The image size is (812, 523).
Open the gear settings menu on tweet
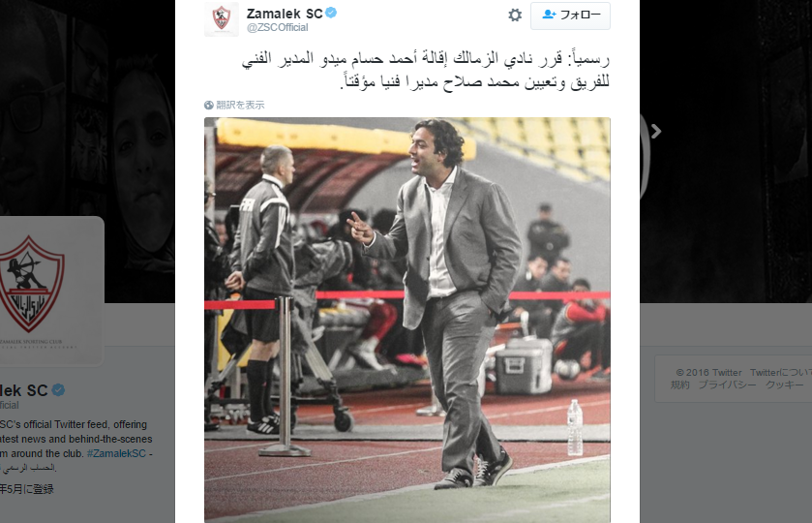[515, 15]
